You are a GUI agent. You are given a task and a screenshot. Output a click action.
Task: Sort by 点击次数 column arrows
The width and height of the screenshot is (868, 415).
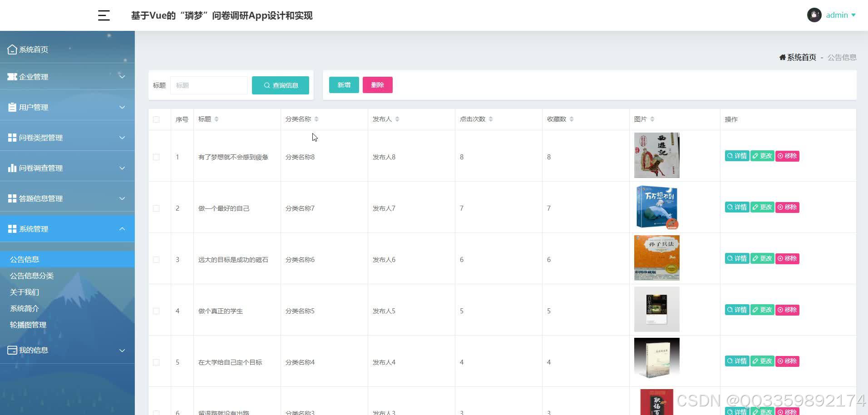(x=491, y=119)
